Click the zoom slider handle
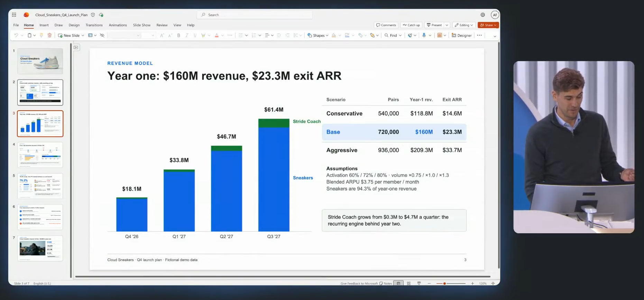Viewport: 644px width, 300px height. tap(444, 283)
